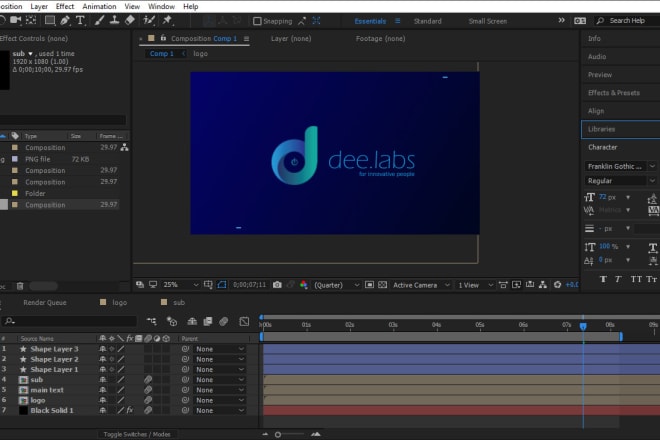Screen dimensions: 660x440
Task: Click the All Caps TT icon
Action: 636,279
